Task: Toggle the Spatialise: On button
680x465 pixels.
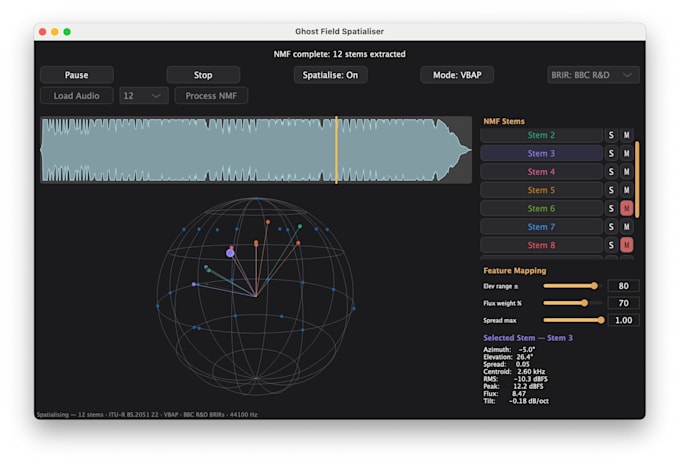Action: (330, 75)
